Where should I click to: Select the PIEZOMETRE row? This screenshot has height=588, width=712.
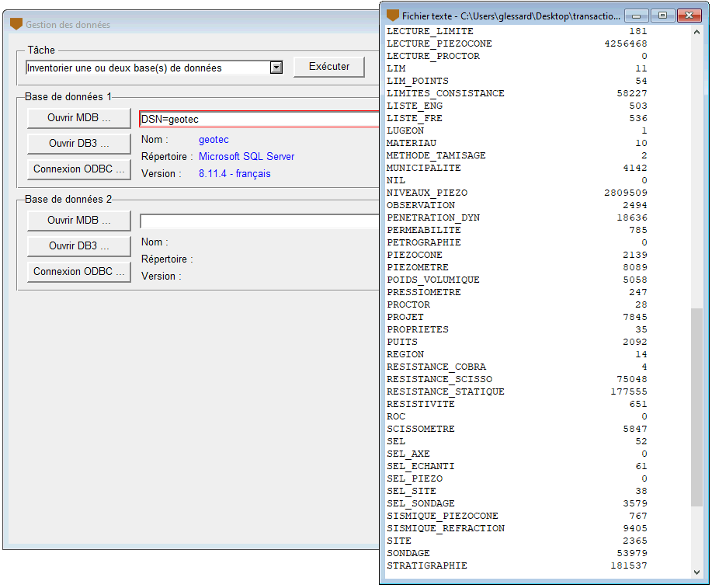click(517, 267)
